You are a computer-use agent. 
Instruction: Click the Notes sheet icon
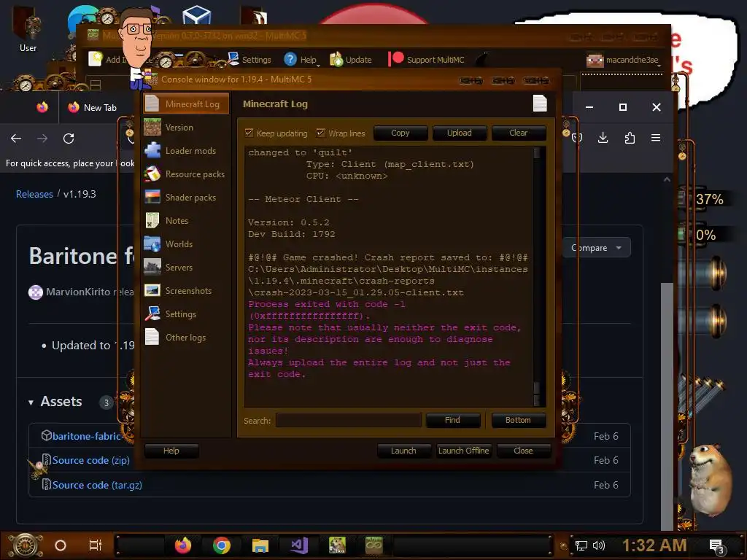tap(152, 220)
